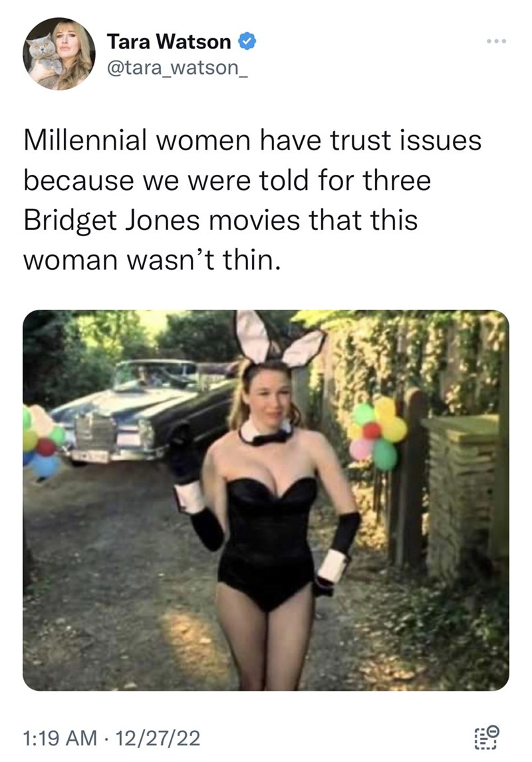Open the Tara Watson display name profile

[169, 41]
